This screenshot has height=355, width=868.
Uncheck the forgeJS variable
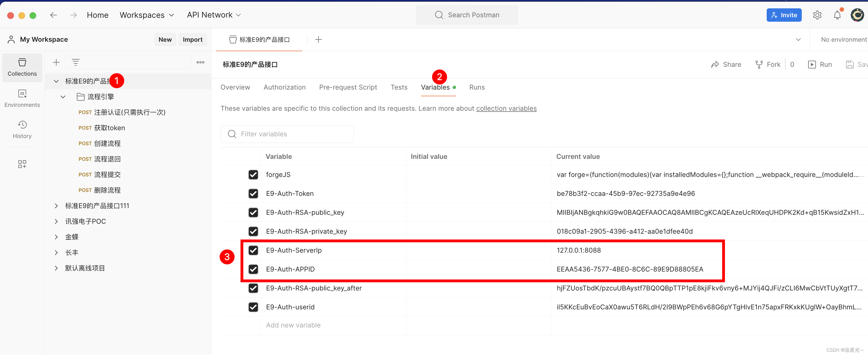click(x=253, y=174)
